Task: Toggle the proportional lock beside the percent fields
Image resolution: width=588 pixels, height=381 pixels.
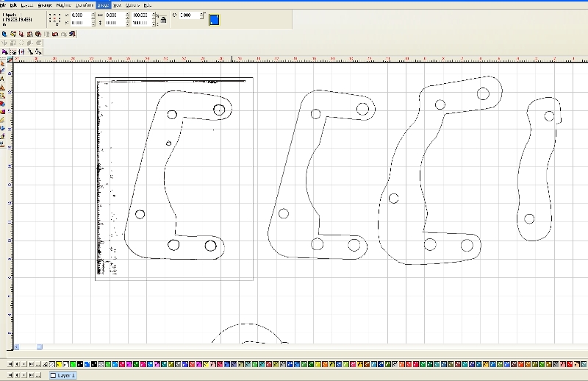Action: 163,20
